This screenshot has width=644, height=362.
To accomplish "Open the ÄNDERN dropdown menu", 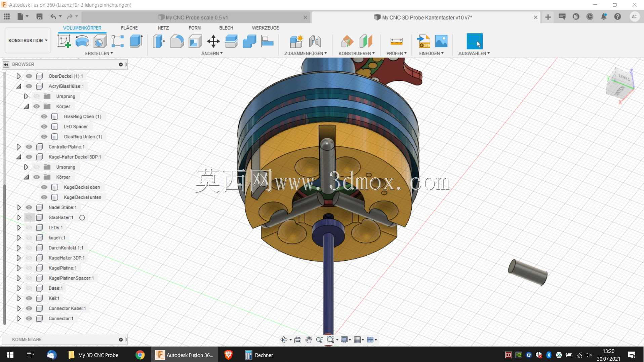I will (212, 53).
